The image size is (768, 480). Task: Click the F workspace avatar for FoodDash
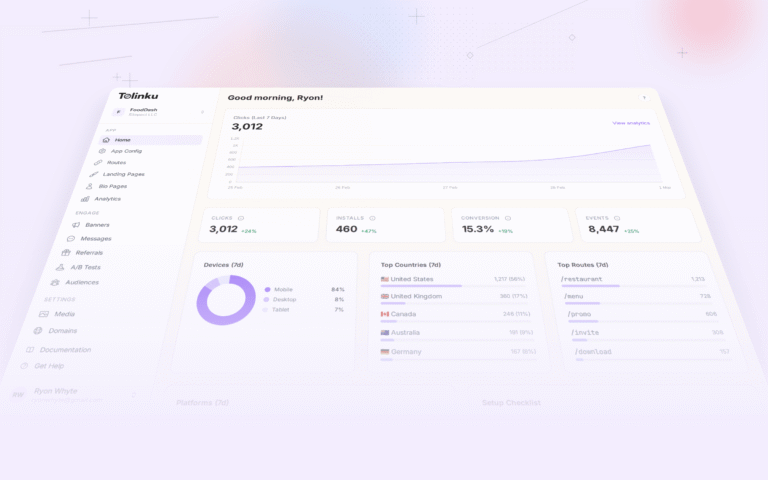(x=118, y=112)
